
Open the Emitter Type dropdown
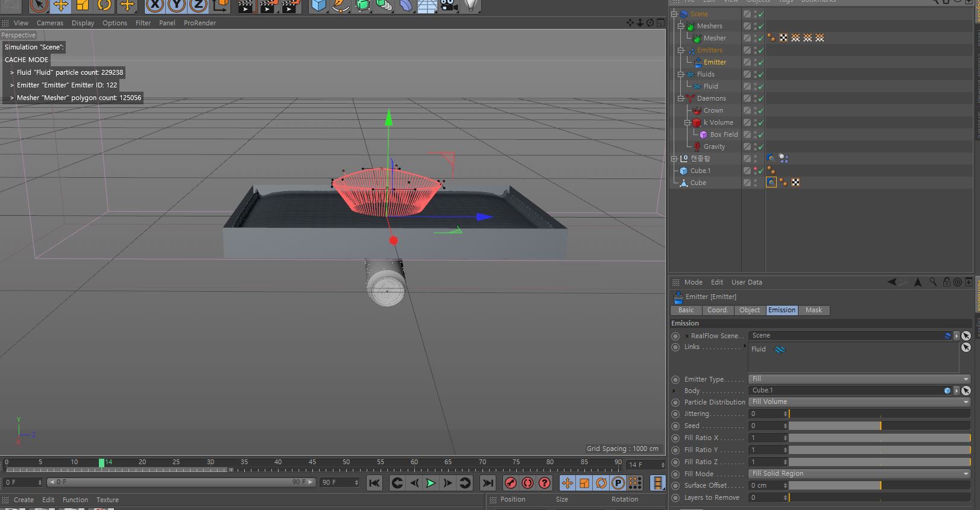(x=859, y=379)
